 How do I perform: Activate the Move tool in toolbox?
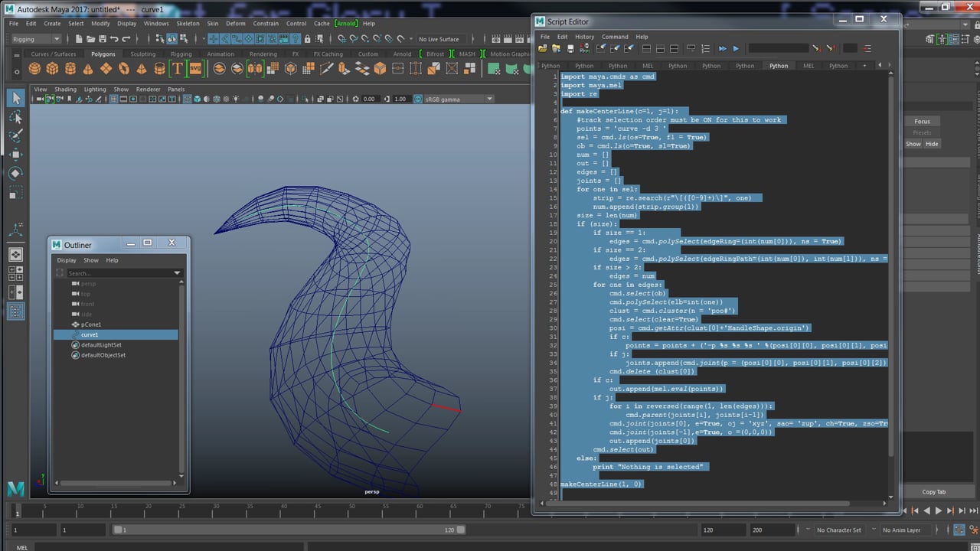click(x=15, y=155)
